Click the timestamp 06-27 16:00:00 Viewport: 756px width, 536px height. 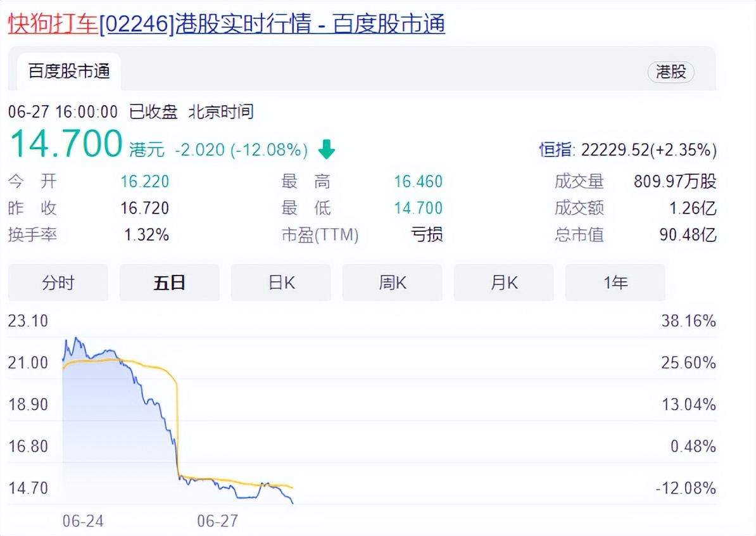tap(63, 112)
